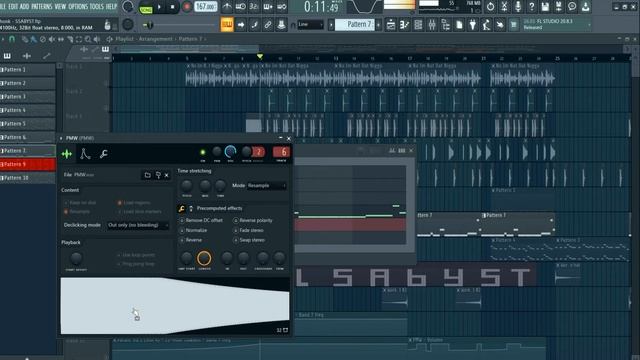Click the export/render download icon
The height and width of the screenshot is (360, 640).
586,7
